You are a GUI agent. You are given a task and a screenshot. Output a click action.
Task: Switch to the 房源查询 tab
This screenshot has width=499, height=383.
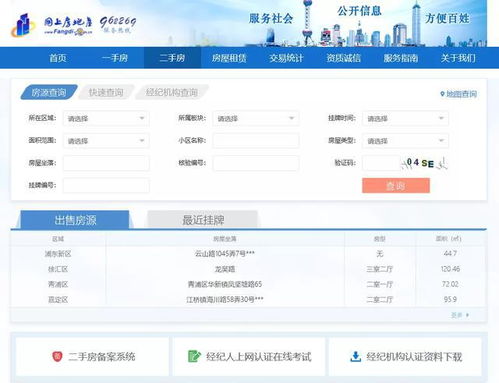click(x=49, y=92)
